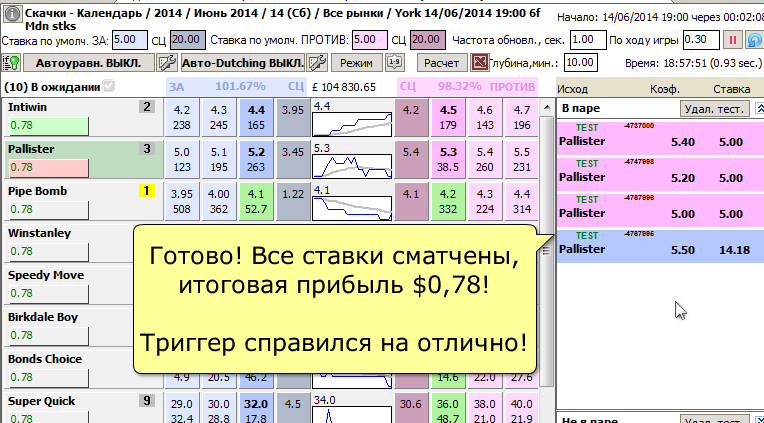Click the Исход column header
The width and height of the screenshot is (764, 423).
573,89
